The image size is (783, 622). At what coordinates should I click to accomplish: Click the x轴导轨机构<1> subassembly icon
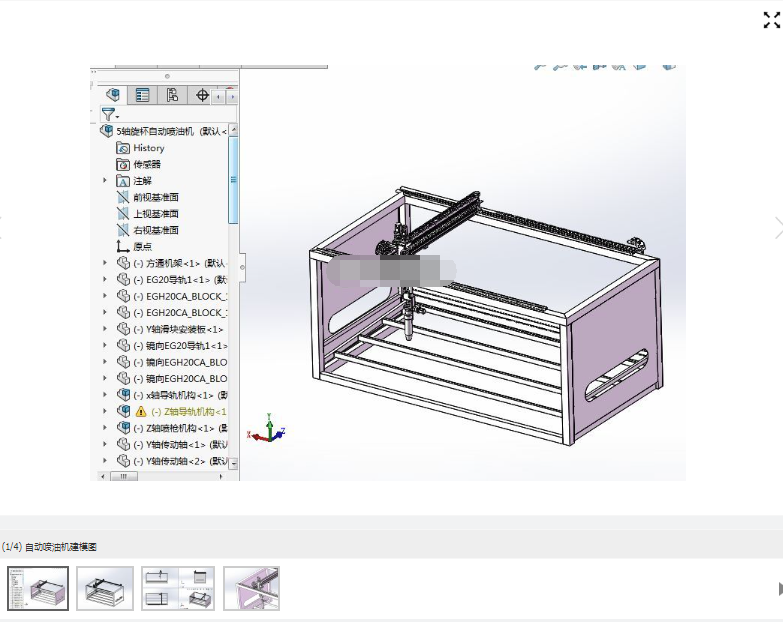point(123,395)
